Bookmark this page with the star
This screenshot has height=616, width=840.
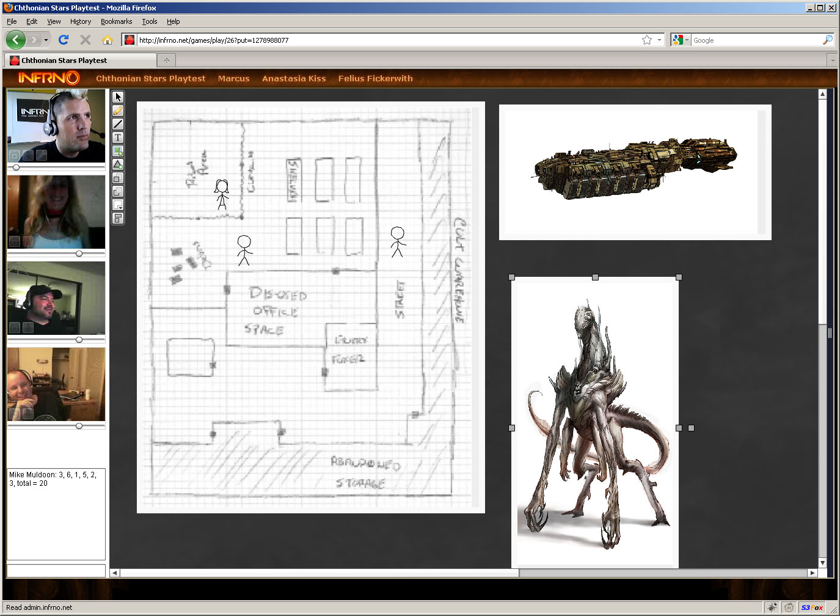[x=647, y=40]
